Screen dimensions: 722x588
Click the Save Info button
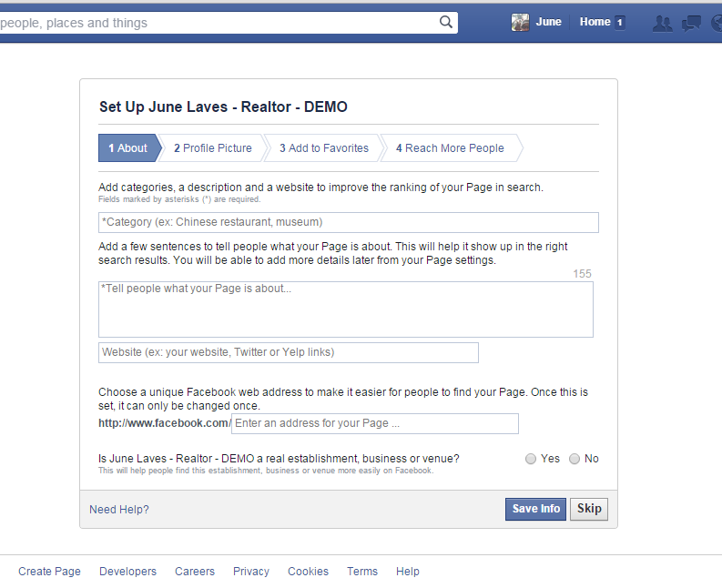point(535,509)
